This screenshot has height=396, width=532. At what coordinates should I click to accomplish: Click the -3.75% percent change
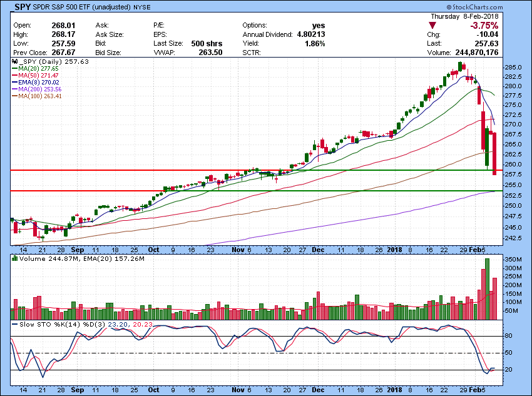(x=484, y=26)
